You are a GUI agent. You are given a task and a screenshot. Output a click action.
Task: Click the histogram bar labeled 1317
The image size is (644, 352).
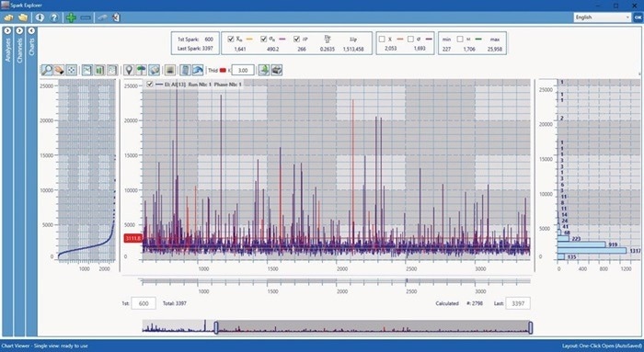pyautogui.click(x=592, y=250)
